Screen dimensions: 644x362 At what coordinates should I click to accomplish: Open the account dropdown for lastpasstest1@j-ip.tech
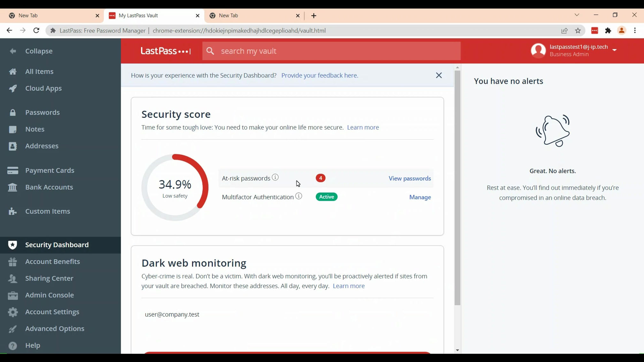click(x=614, y=50)
